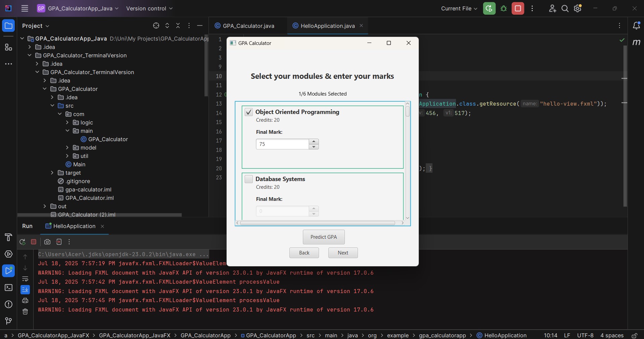Expand the model folder in Project tree
The image size is (644, 339).
[67, 148]
